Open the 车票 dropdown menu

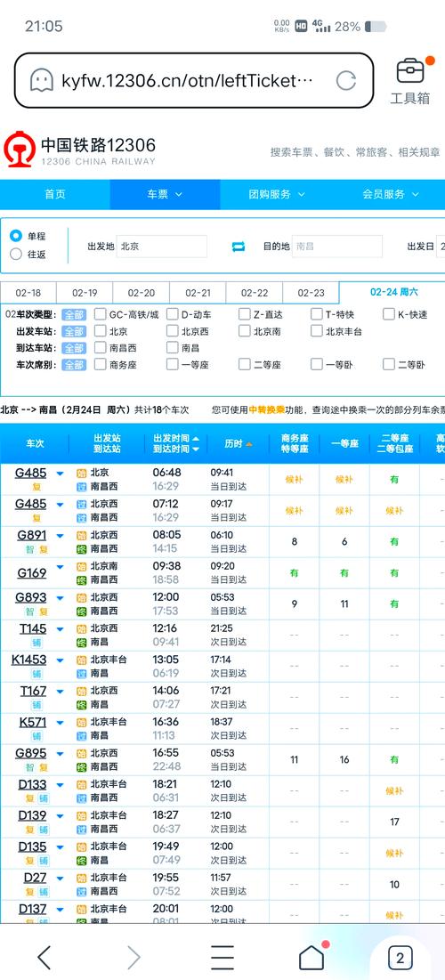165,194
